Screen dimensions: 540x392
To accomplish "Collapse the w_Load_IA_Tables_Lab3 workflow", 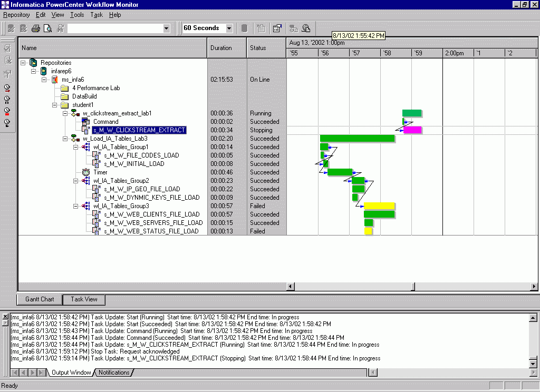I will tap(65, 139).
